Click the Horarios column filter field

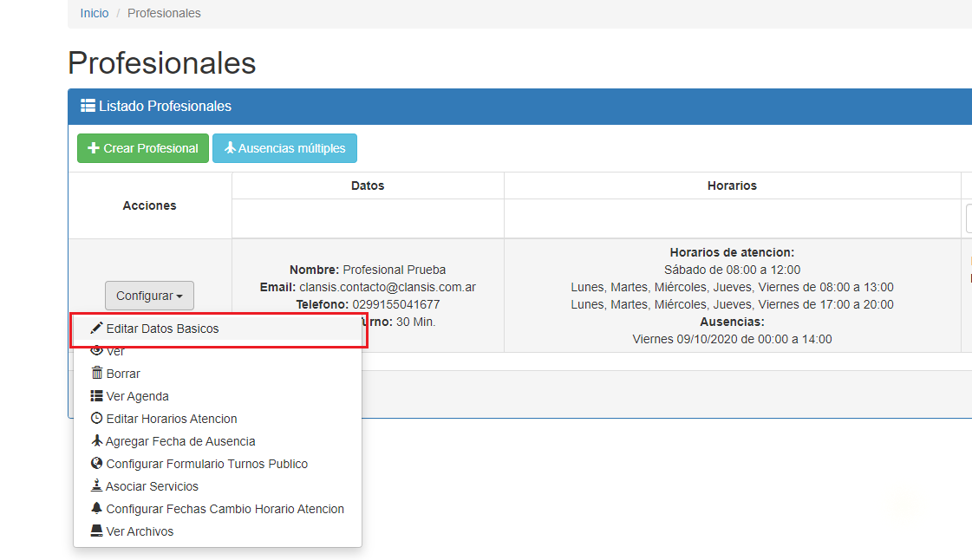click(732, 218)
